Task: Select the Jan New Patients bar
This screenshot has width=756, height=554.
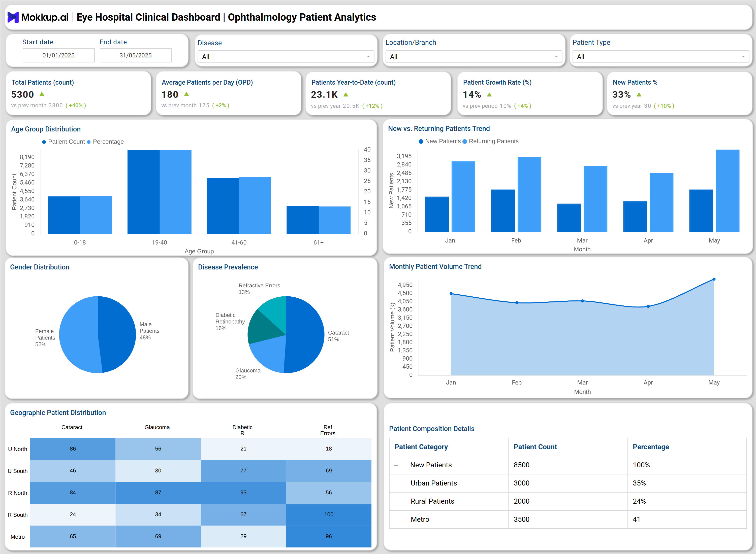Action: pos(437,214)
